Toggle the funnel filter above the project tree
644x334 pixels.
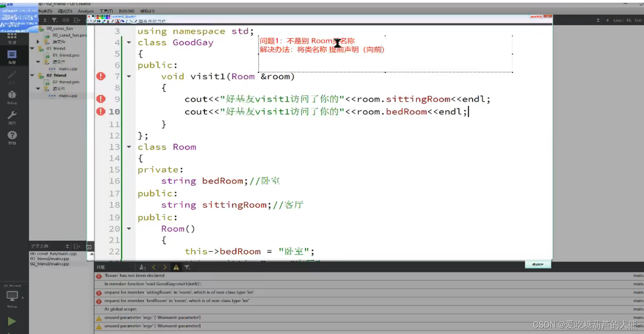(x=54, y=20)
